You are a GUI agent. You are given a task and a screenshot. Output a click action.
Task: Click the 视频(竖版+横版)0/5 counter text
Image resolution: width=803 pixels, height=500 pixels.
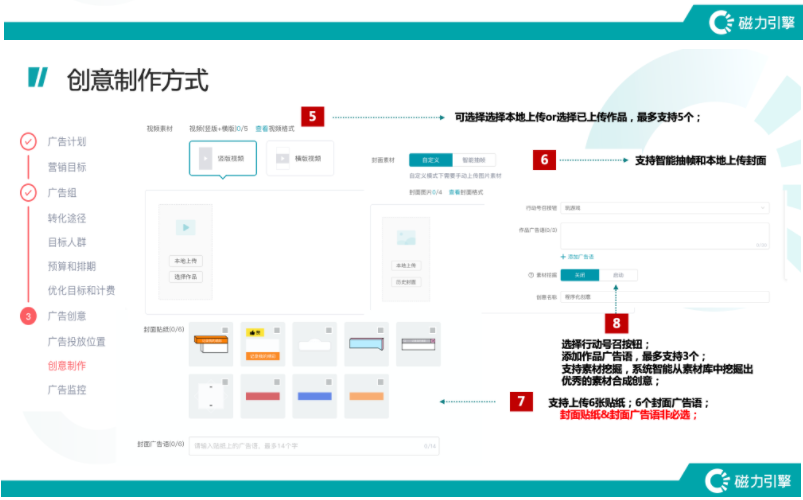pyautogui.click(x=219, y=129)
